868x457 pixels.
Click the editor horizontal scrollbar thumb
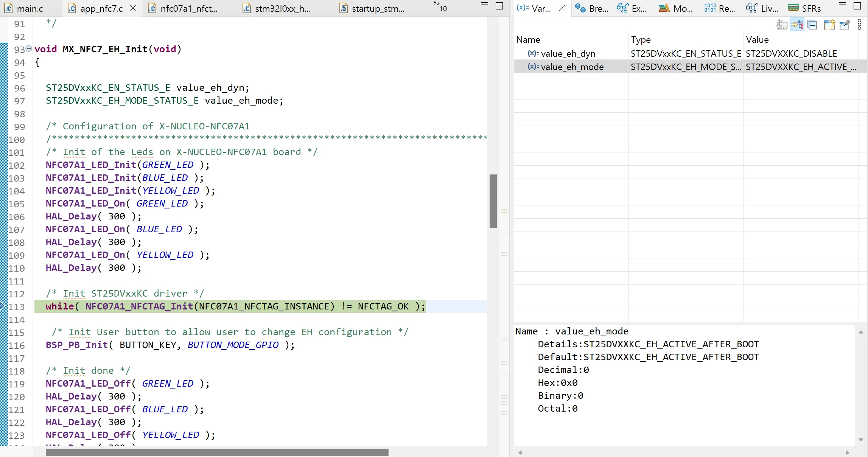217,452
